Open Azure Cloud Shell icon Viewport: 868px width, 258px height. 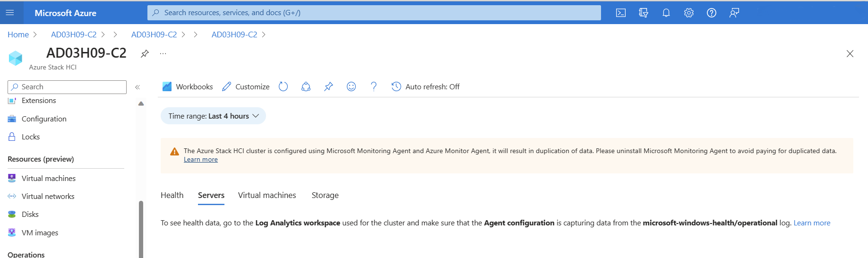point(621,13)
